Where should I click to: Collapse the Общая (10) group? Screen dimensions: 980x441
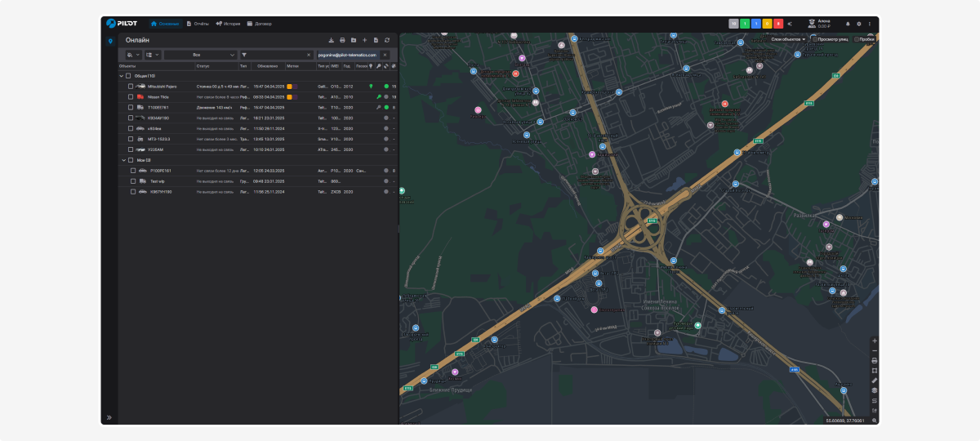tap(122, 76)
